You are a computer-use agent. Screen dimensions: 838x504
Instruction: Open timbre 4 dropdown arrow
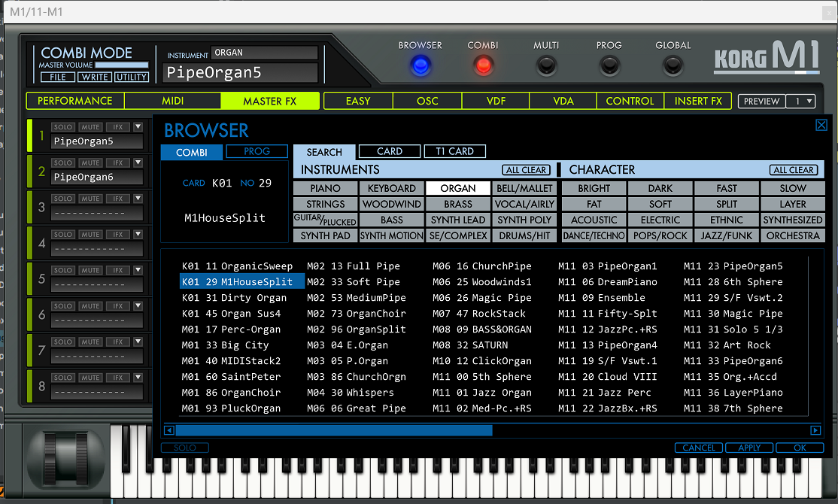point(138,235)
